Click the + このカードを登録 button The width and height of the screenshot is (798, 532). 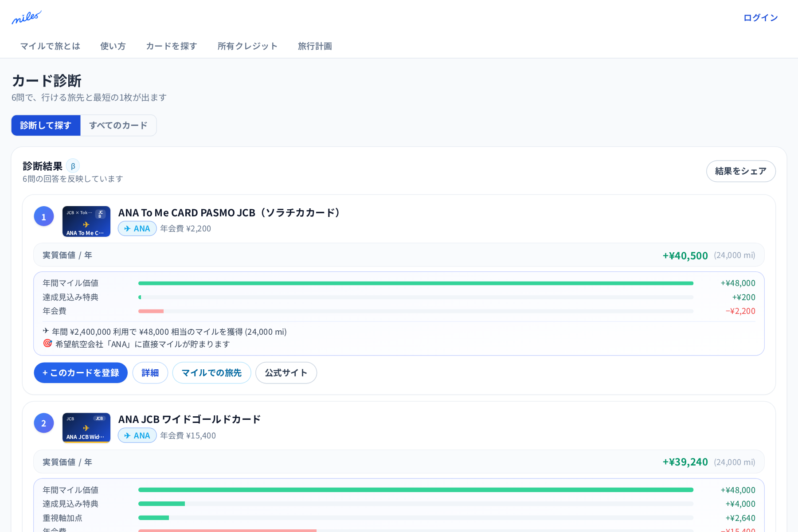pyautogui.click(x=81, y=373)
